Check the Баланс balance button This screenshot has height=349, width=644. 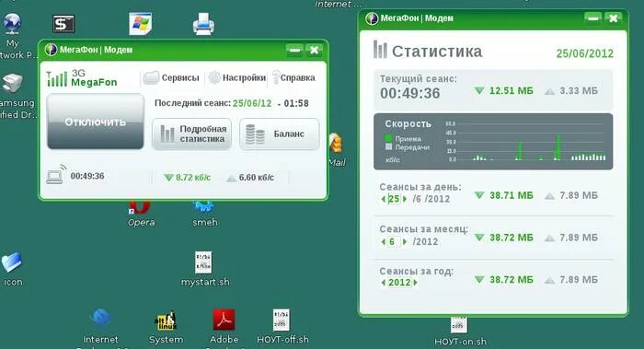pos(280,134)
